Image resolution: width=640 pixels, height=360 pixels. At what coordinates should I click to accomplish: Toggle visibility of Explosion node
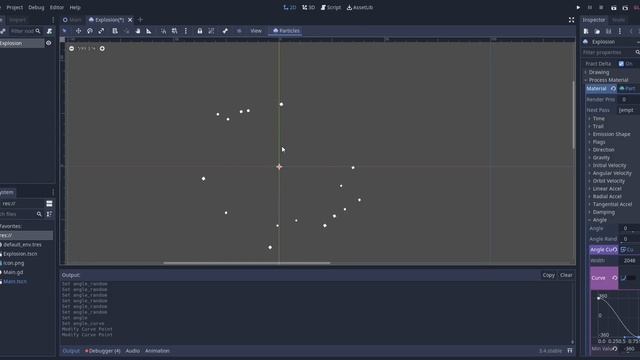point(49,43)
